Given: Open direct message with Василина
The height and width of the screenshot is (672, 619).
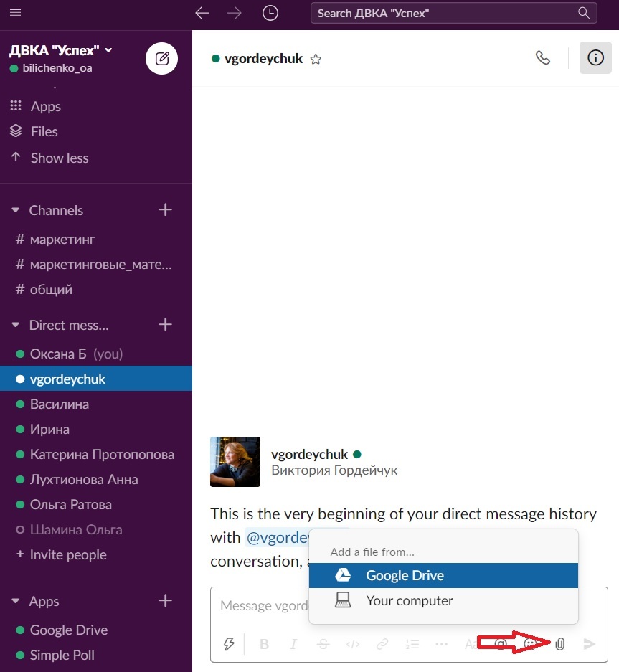Looking at the screenshot, I should [59, 404].
